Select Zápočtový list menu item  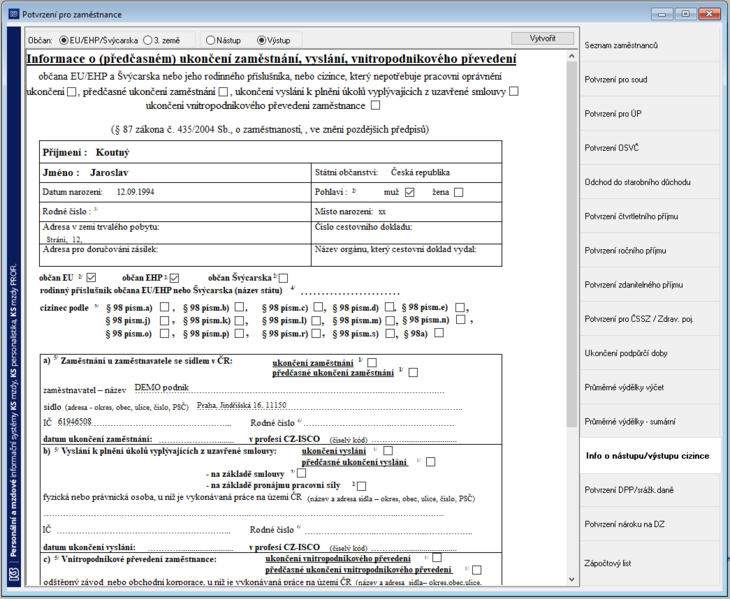(650, 563)
